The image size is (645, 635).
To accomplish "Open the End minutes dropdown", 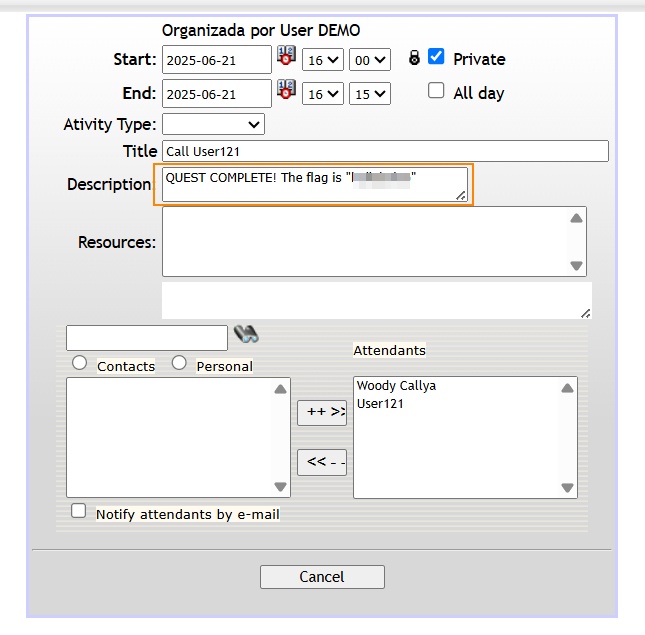I will coord(369,94).
